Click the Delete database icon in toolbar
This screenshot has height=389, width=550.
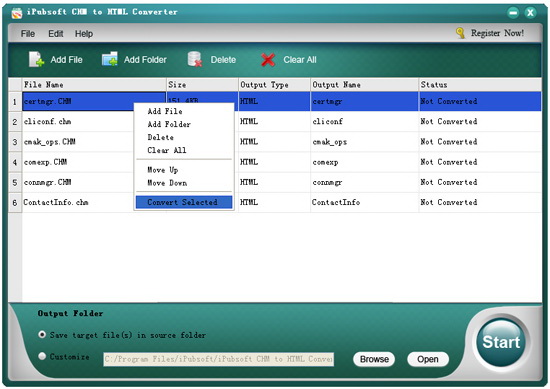coord(194,59)
